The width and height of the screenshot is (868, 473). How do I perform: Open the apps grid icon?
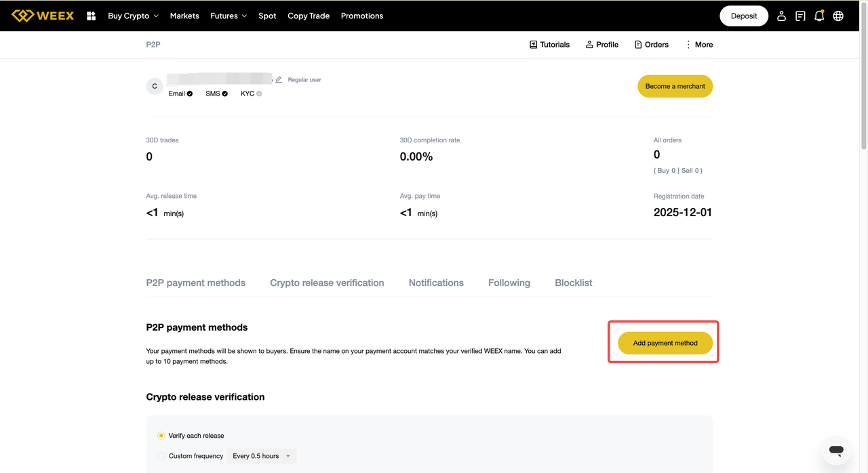coord(92,16)
